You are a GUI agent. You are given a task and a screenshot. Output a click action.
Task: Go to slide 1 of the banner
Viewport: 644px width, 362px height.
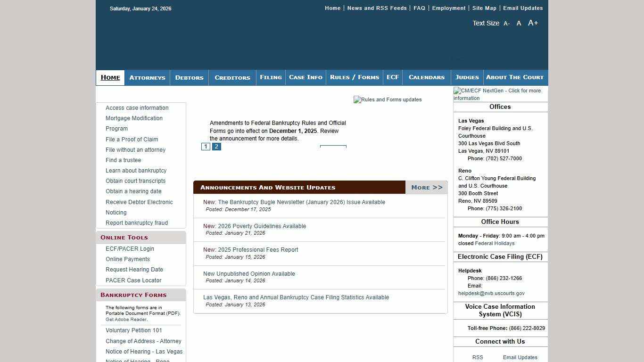[206, 147]
